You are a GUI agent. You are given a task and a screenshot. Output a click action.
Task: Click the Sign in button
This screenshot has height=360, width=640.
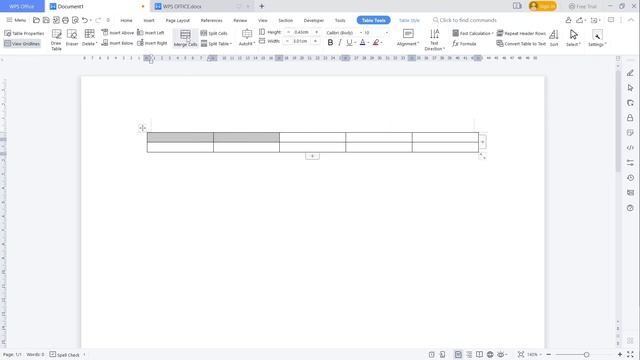pyautogui.click(x=542, y=6)
